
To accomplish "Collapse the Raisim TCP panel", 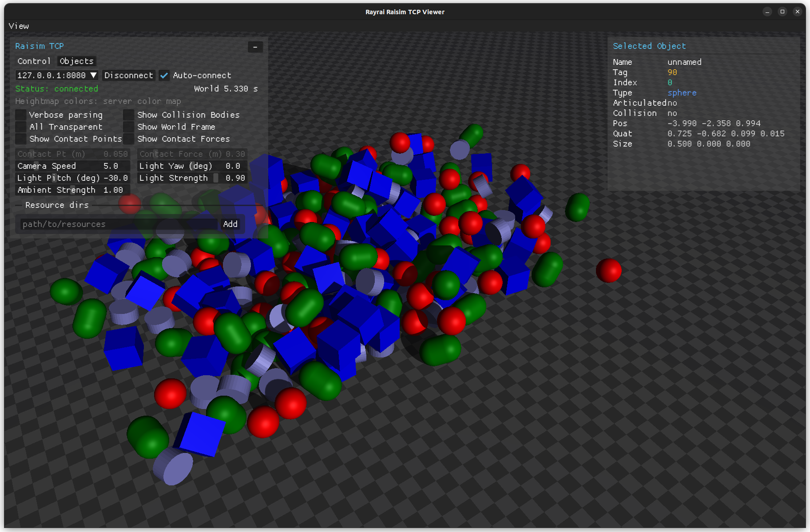I will pyautogui.click(x=255, y=47).
